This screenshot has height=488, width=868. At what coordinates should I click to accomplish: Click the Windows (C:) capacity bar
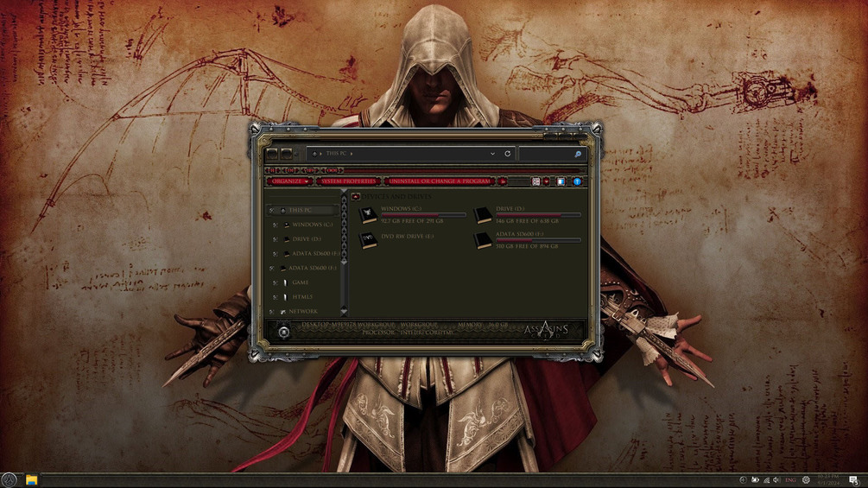423,215
